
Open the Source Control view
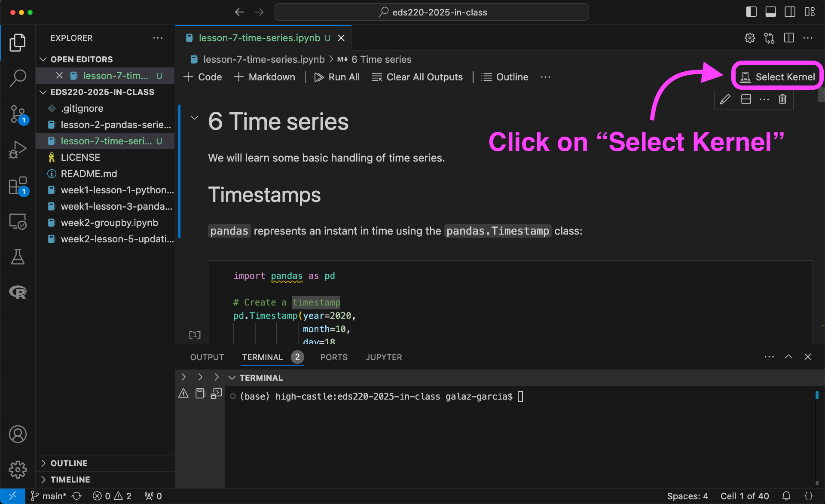18,114
